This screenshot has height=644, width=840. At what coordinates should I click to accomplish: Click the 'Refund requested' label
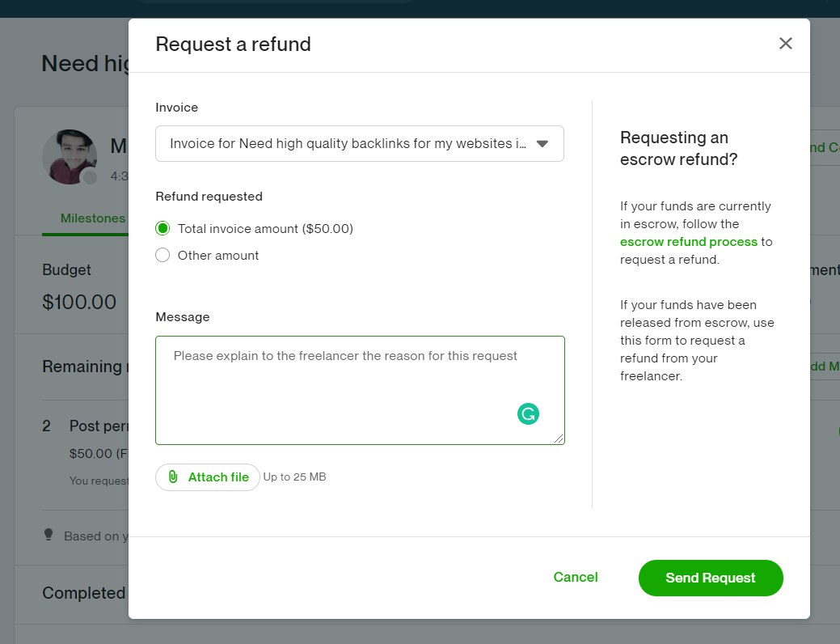click(209, 197)
